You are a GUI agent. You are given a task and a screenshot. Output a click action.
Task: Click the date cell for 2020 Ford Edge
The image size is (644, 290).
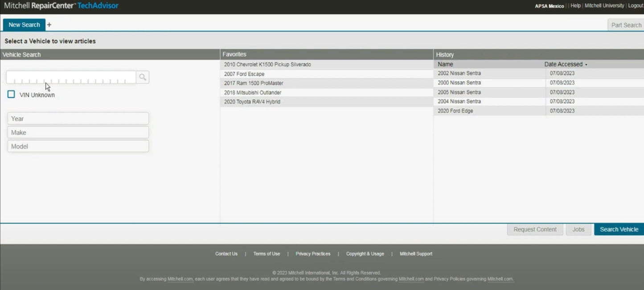click(x=562, y=111)
